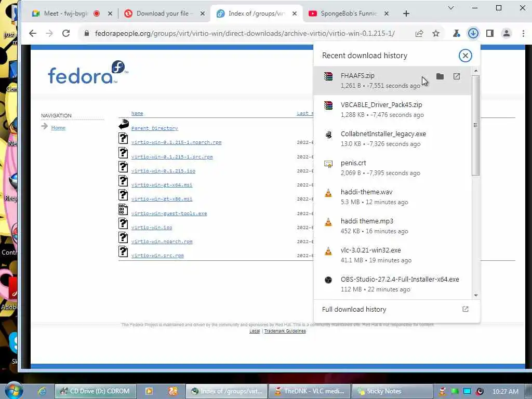Click the CollabnetInstaller_legacy.exe download entry
Viewport: 532px width, 399px height.
pos(393,139)
